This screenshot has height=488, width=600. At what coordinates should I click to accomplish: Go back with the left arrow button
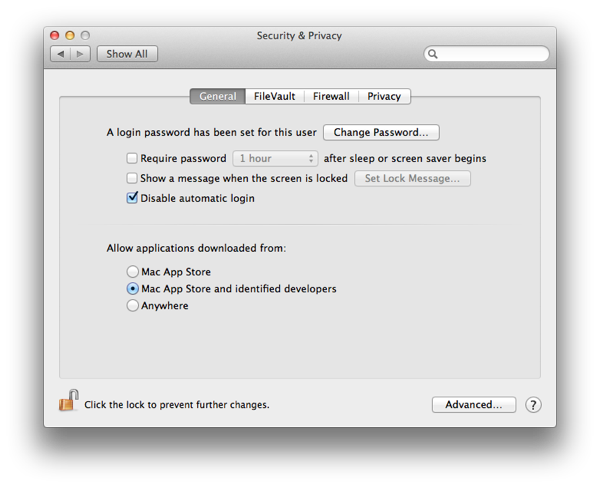click(x=59, y=54)
